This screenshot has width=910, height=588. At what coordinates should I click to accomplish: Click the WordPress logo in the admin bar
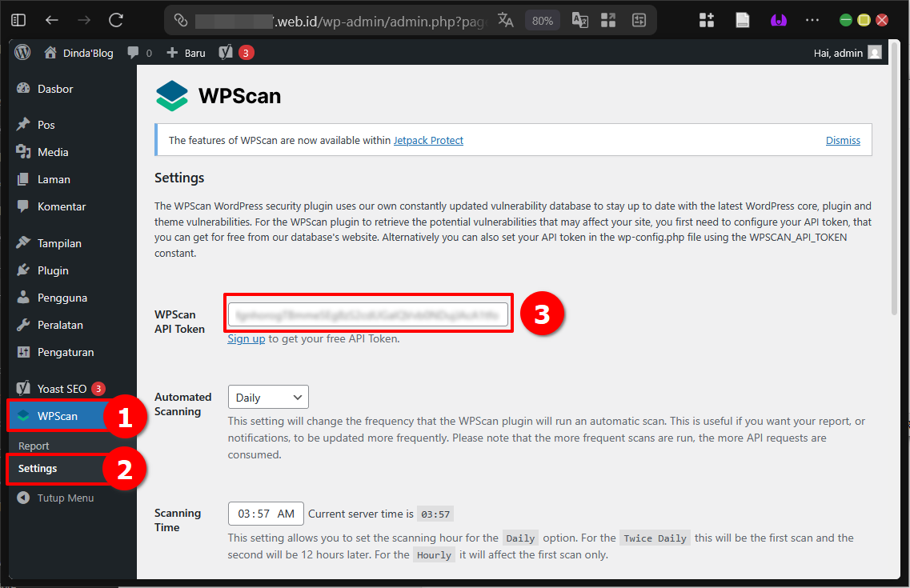[x=22, y=52]
